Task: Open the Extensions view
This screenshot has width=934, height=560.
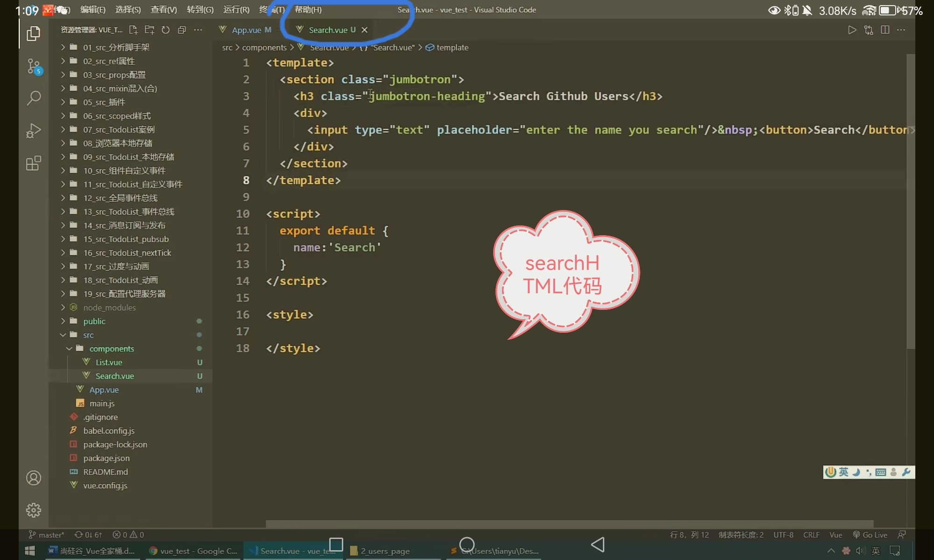Action: [34, 163]
